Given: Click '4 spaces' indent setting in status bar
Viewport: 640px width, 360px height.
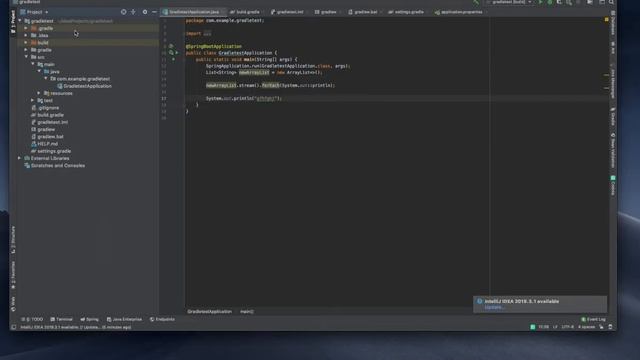Looking at the screenshot, I should point(587,327).
